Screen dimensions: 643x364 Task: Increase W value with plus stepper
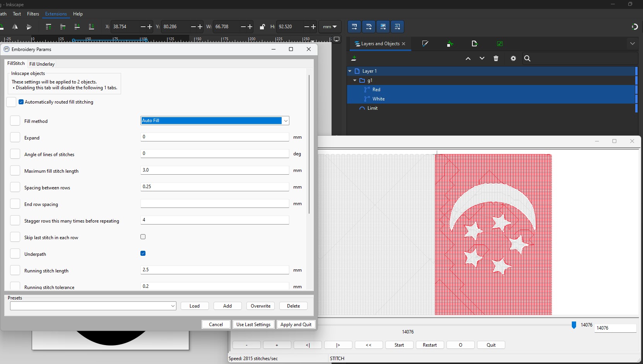coord(250,27)
